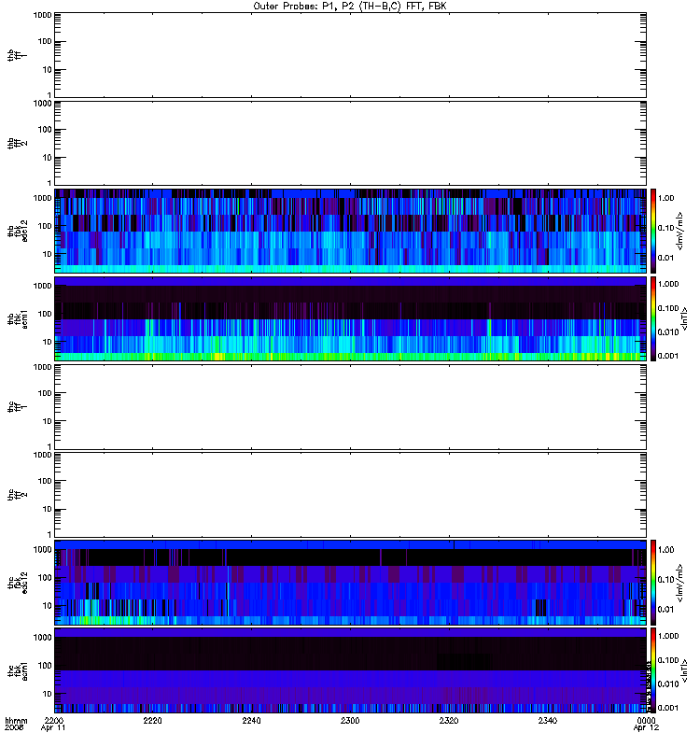Click the 2240 time tick label
This screenshot has width=700, height=747.
click(x=251, y=720)
